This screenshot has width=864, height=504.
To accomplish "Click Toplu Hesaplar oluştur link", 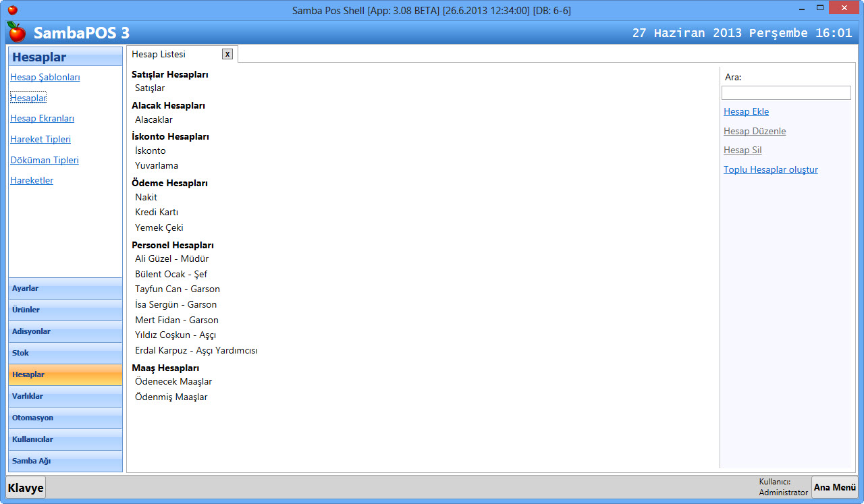I will click(770, 170).
